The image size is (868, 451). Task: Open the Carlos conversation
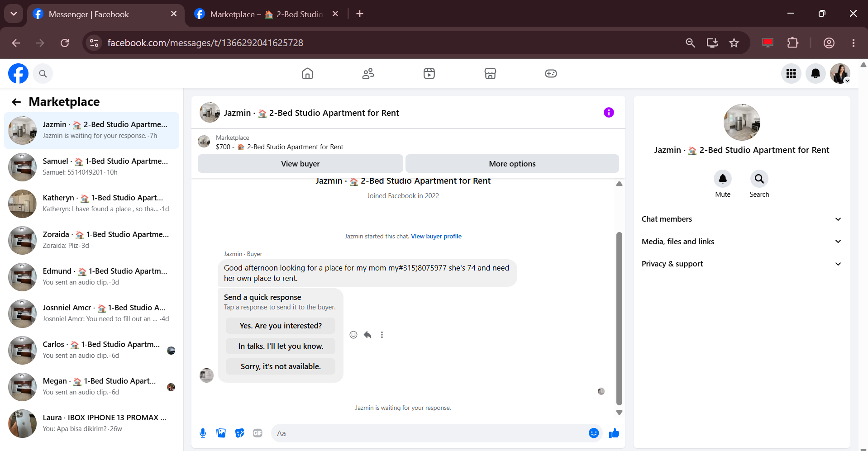[x=91, y=350]
